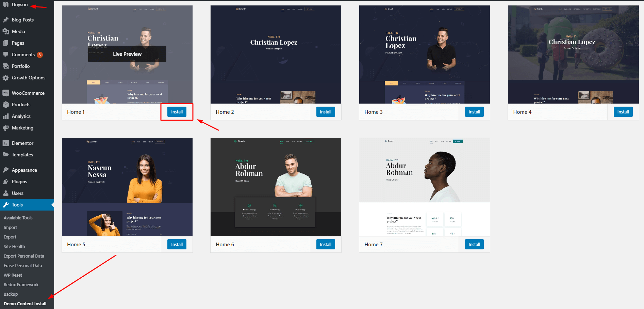The width and height of the screenshot is (644, 309).
Task: Click the Unyson logo icon in sidebar
Action: 6,5
